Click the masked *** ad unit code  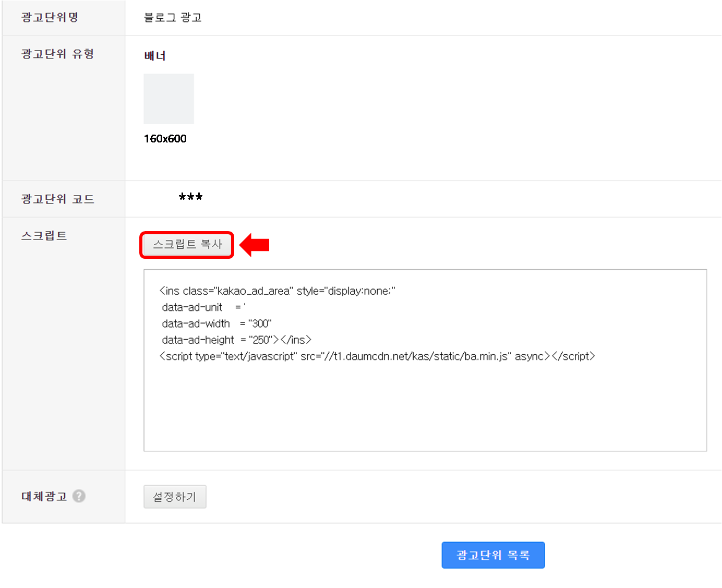click(190, 198)
